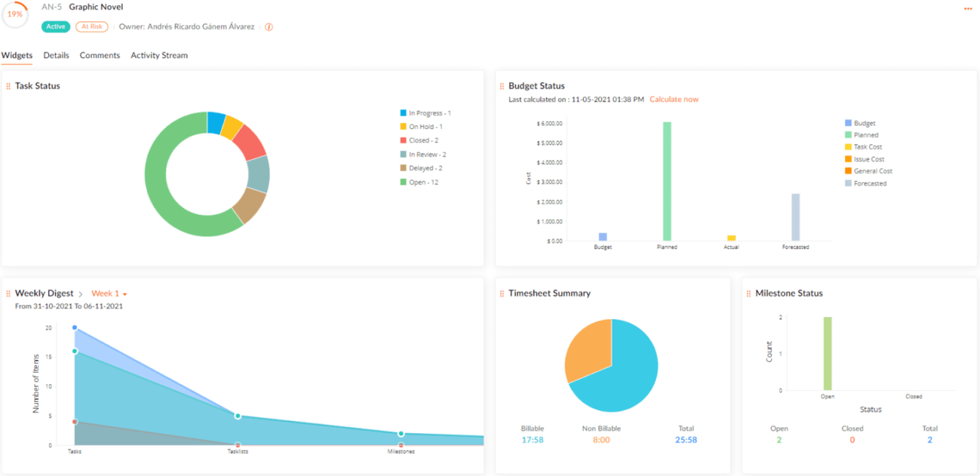This screenshot has width=980, height=476.
Task: Click the teal data point above Milestones
Action: [x=401, y=434]
